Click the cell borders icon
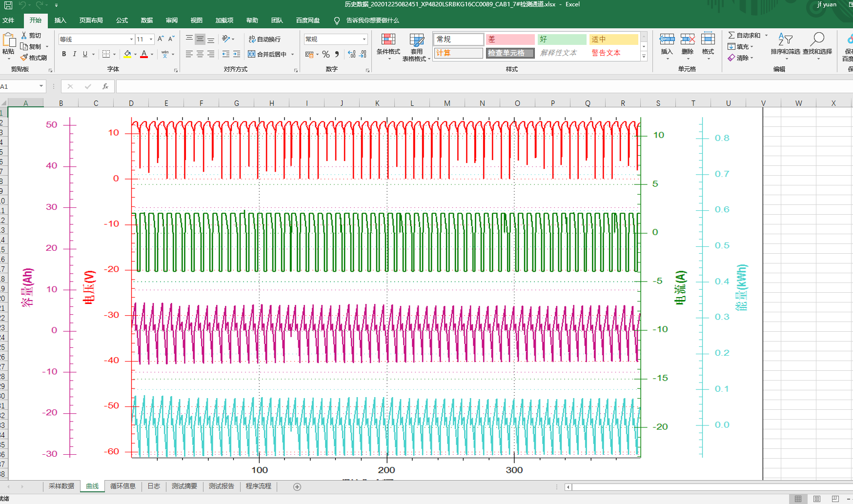 click(x=106, y=54)
